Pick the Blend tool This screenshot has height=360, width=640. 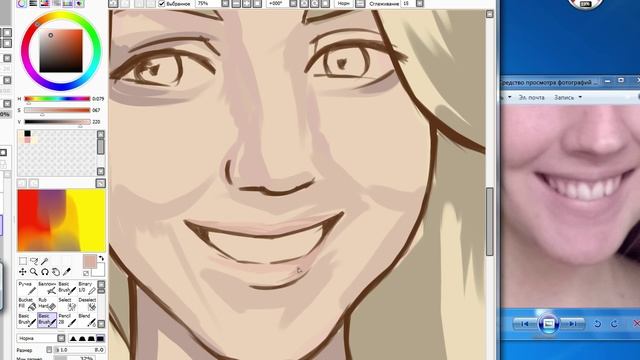point(87,320)
